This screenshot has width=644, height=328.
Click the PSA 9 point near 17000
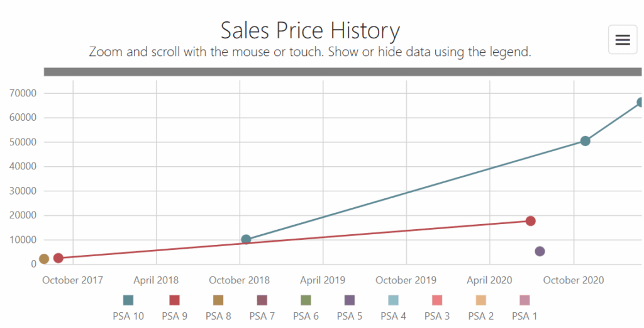coord(531,221)
